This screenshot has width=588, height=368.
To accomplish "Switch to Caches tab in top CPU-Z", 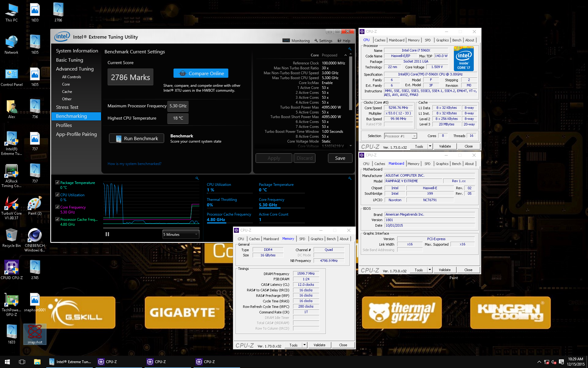I will tap(380, 40).
